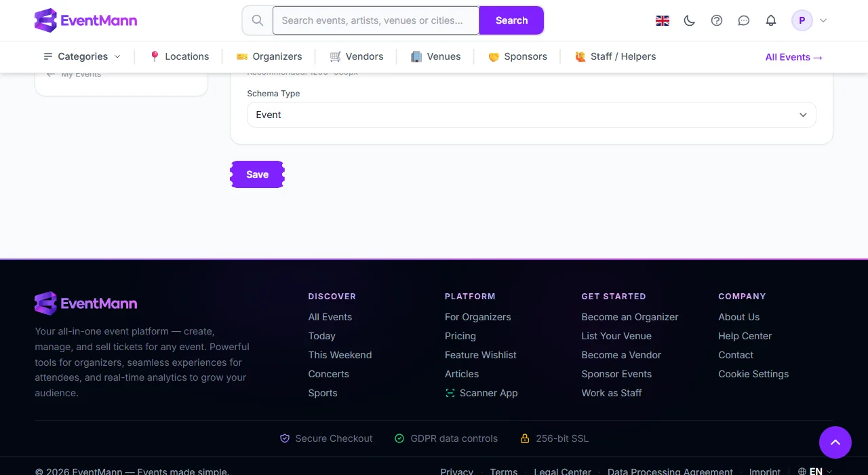This screenshot has width=868, height=475.
Task: Open the help question mark icon
Action: tap(717, 20)
